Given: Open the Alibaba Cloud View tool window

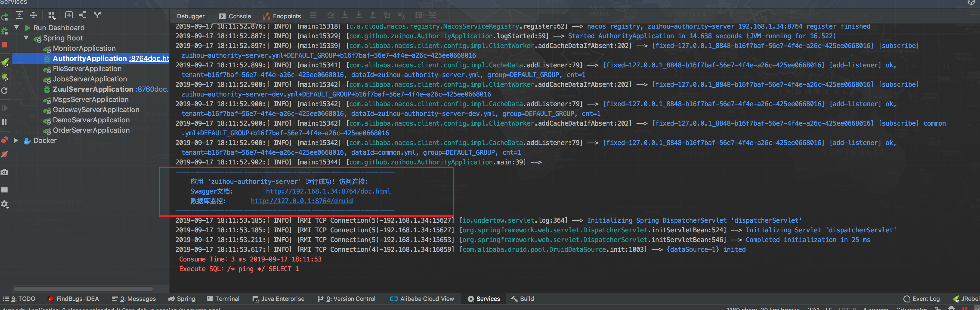Looking at the screenshot, I should click(422, 299).
